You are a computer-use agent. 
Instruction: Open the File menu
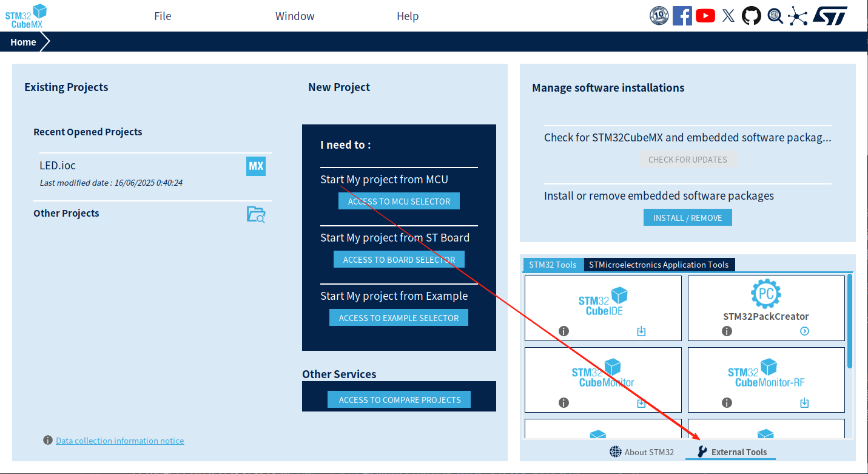163,16
